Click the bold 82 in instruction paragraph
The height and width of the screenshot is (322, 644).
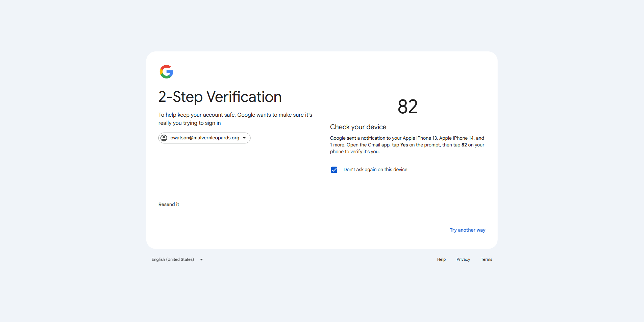[x=464, y=145]
